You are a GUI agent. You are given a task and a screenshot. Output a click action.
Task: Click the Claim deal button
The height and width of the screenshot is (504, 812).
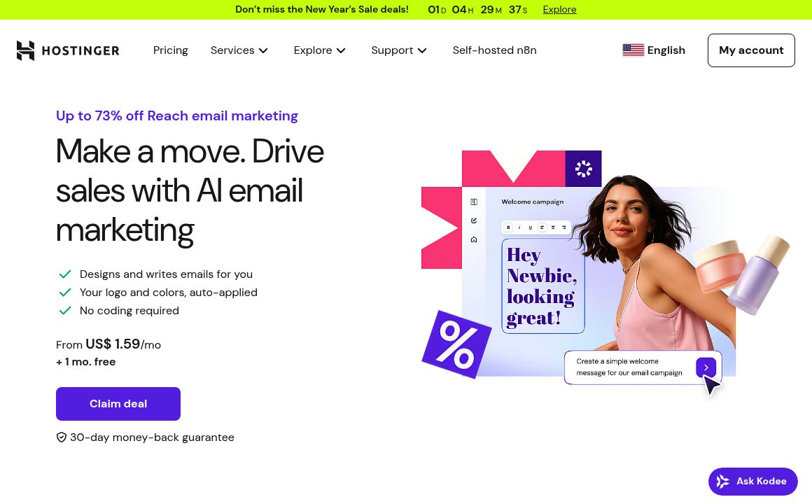(x=118, y=404)
